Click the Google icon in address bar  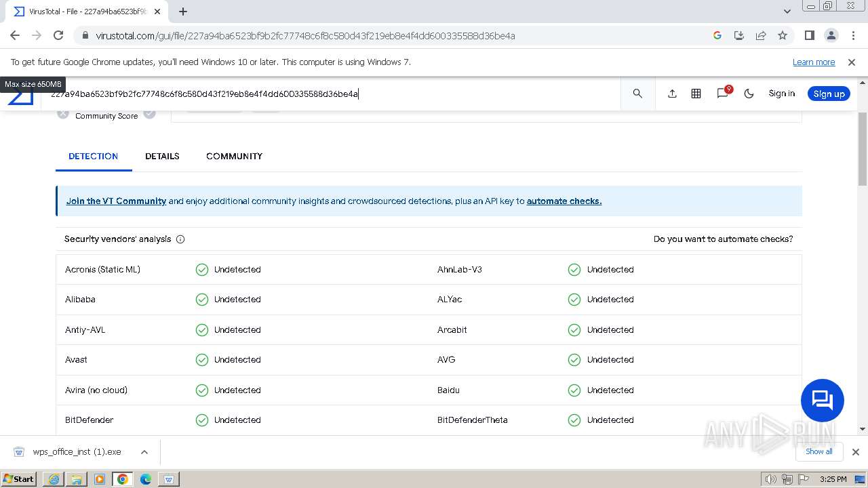[717, 35]
